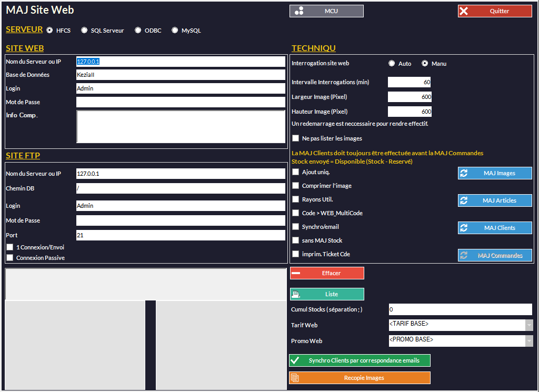Click the MAJ Commandes button
The width and height of the screenshot is (539, 392).
[x=495, y=255]
